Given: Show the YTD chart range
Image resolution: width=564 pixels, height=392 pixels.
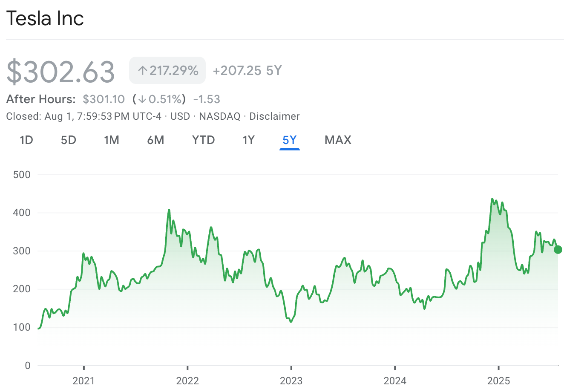Looking at the screenshot, I should coord(203,140).
